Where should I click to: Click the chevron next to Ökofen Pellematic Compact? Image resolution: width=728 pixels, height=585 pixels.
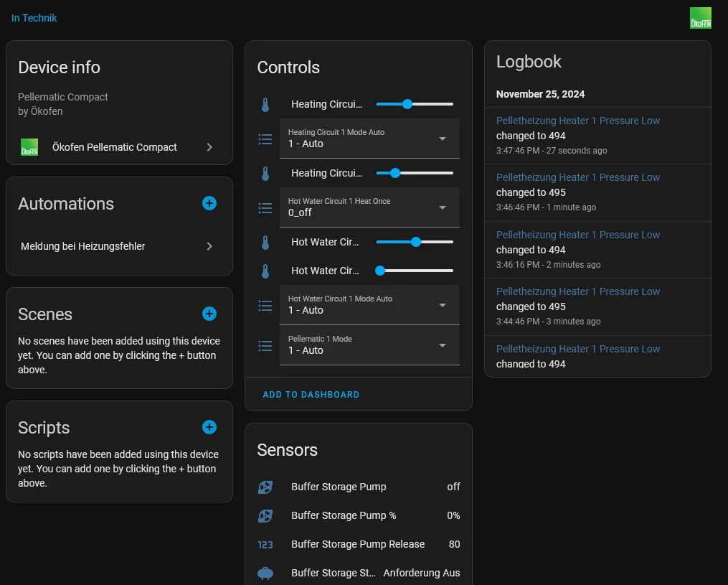tap(209, 147)
